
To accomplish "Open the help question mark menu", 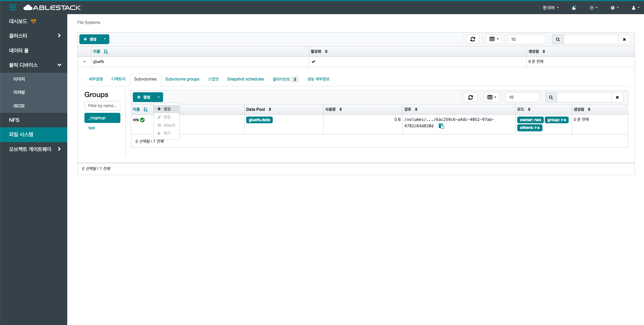I will point(593,8).
